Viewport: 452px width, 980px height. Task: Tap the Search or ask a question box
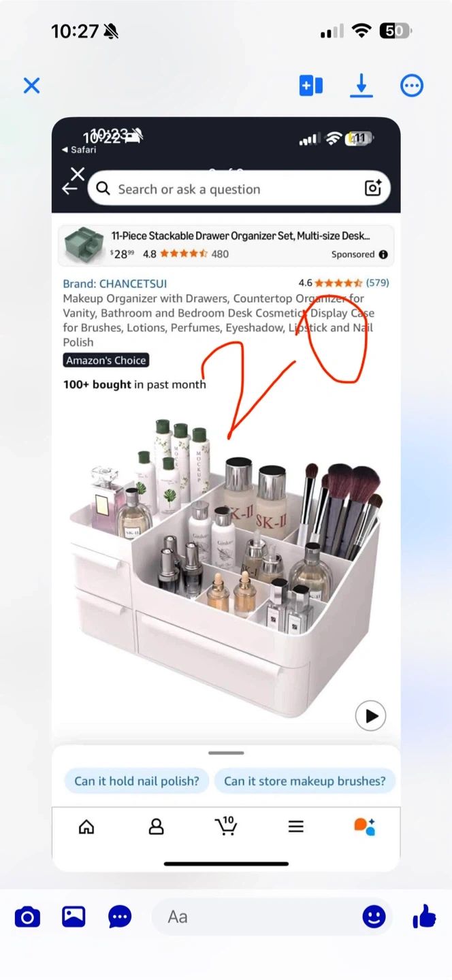click(x=239, y=189)
